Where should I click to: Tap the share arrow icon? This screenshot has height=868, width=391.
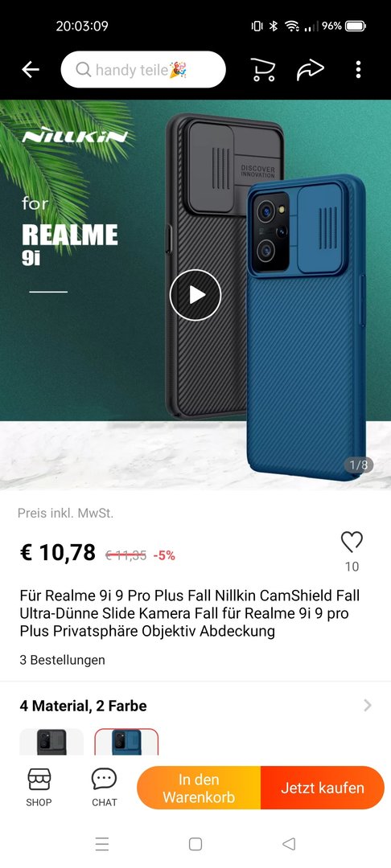click(x=310, y=70)
